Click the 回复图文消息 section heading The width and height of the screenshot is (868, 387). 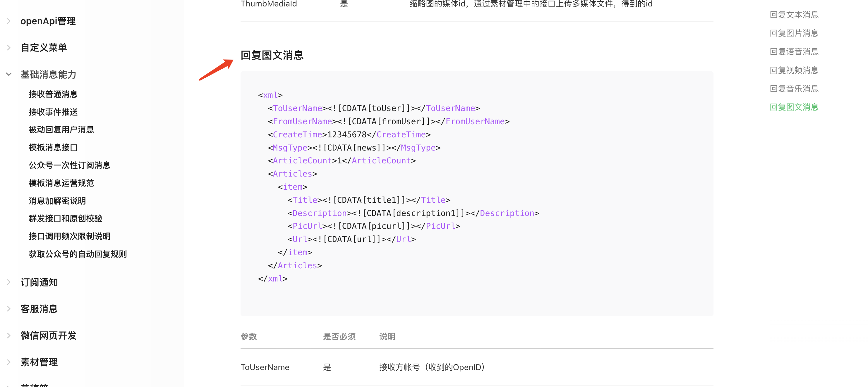tap(272, 55)
